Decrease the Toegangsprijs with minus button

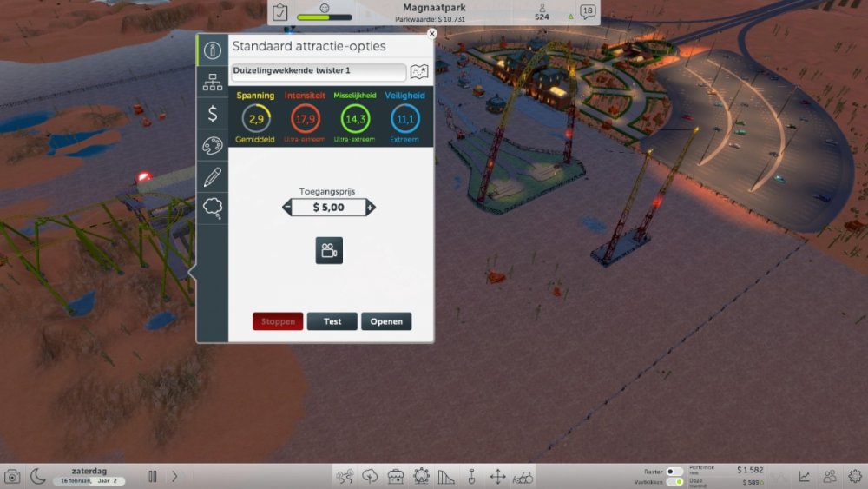[287, 208]
